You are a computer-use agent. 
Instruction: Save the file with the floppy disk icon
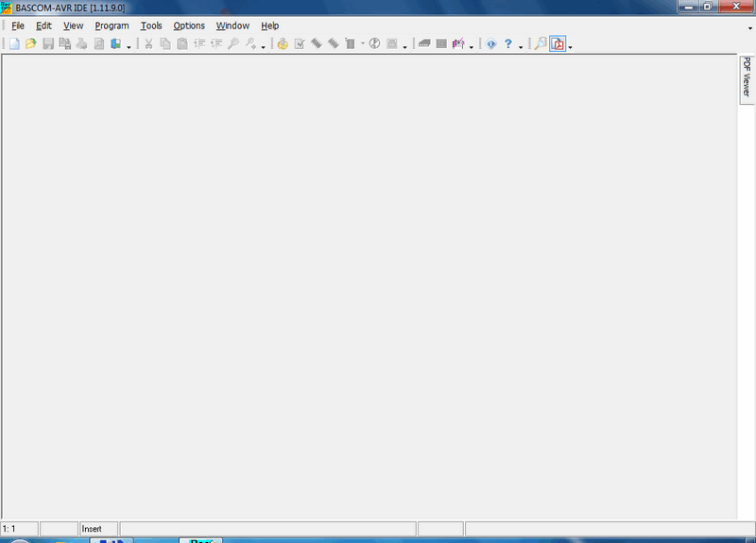[48, 43]
